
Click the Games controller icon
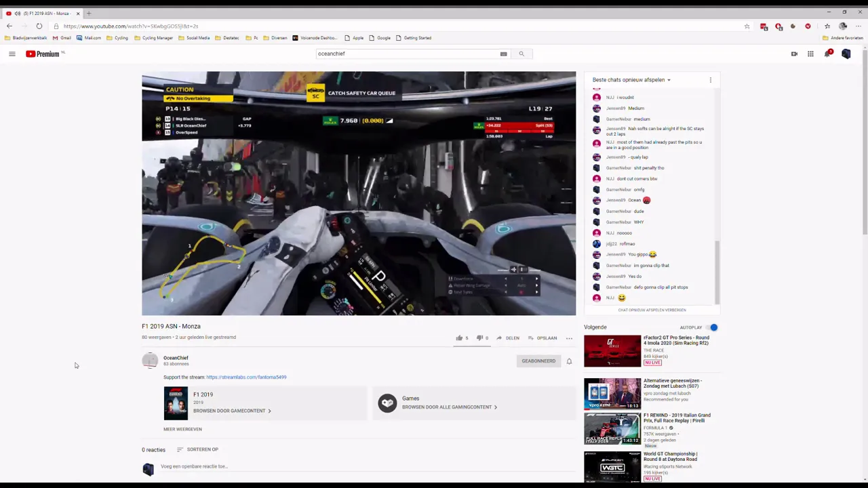point(387,403)
